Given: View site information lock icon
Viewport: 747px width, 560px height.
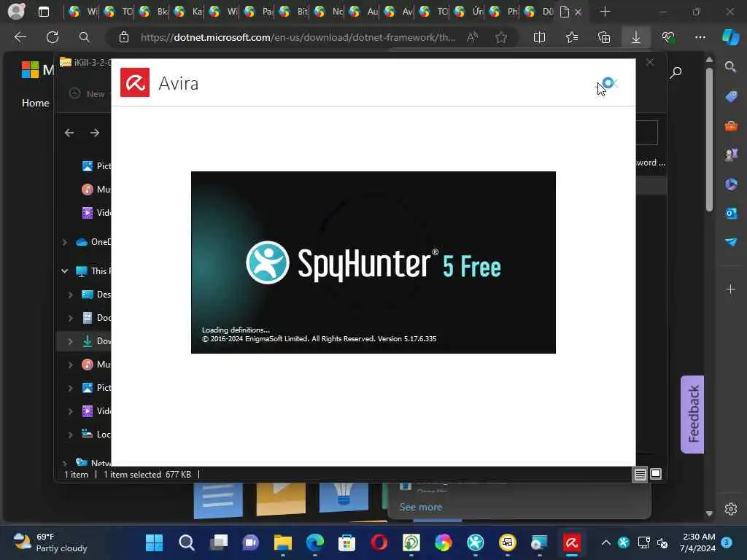Looking at the screenshot, I should (x=124, y=37).
